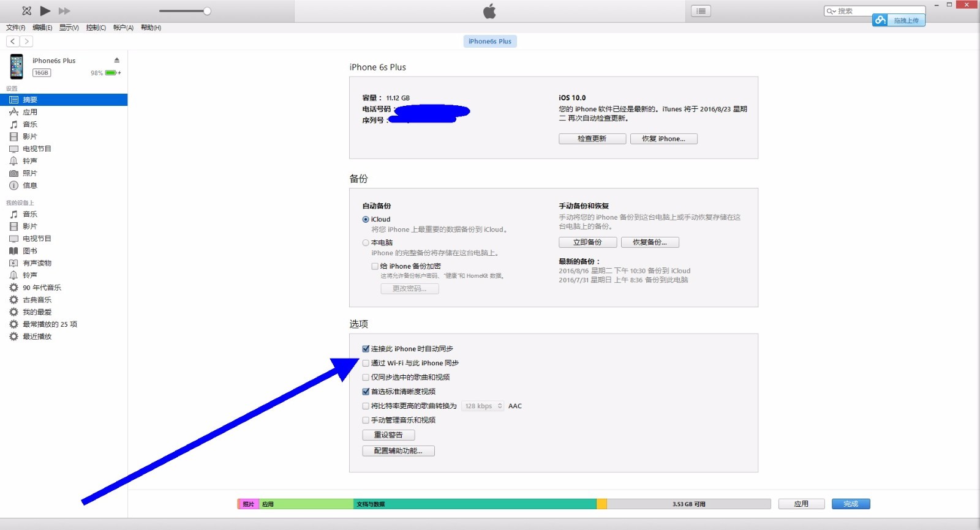Open the 编辑(E) menu
Viewport: 980px width, 530px height.
point(42,28)
